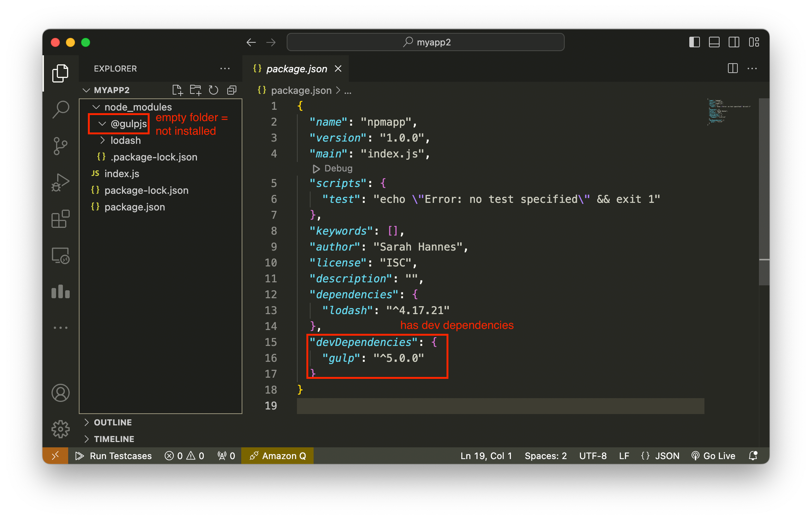The width and height of the screenshot is (812, 520).
Task: Place cursor on empty line 19
Action: coord(500,406)
